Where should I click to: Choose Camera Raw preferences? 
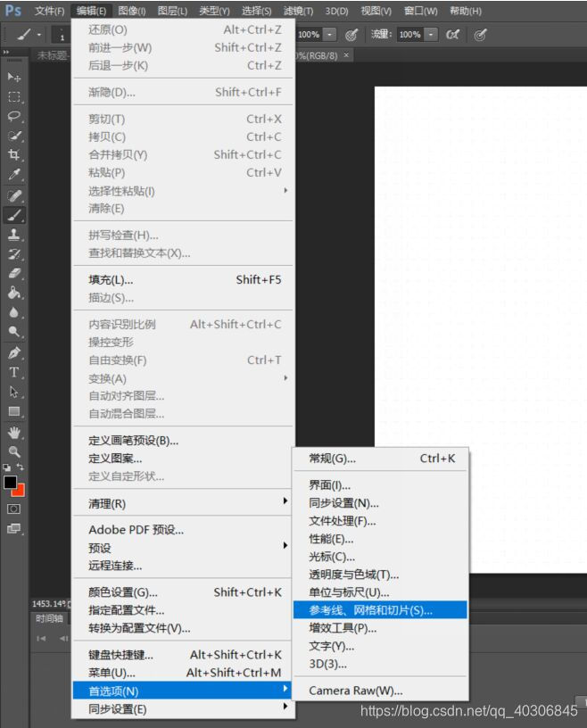pyautogui.click(x=380, y=691)
